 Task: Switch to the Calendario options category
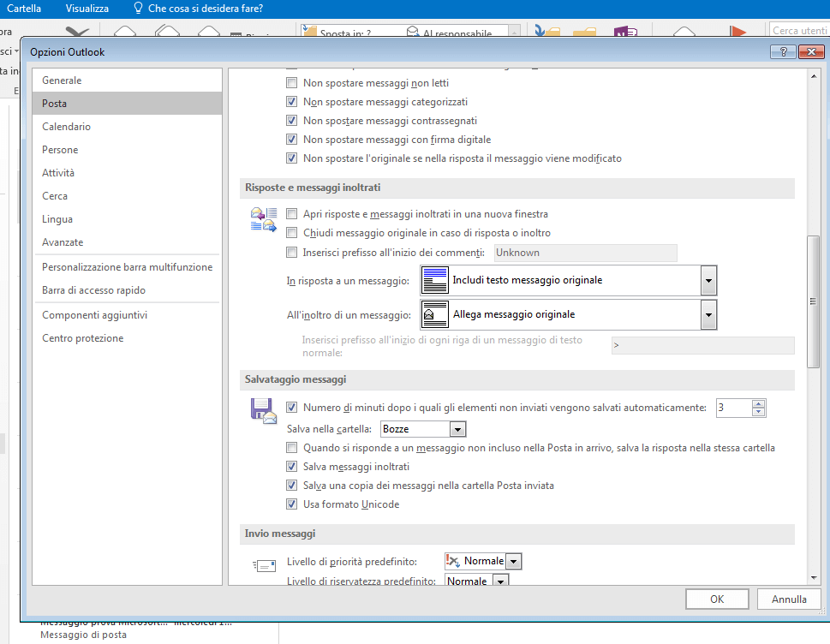(67, 127)
